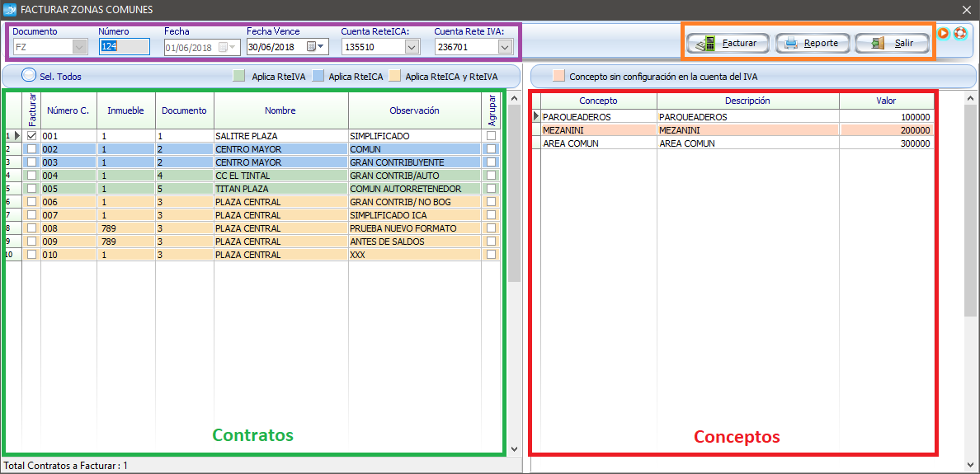Select the CC EL TINTAL name cell
The width and height of the screenshot is (980, 474).
[281, 176]
